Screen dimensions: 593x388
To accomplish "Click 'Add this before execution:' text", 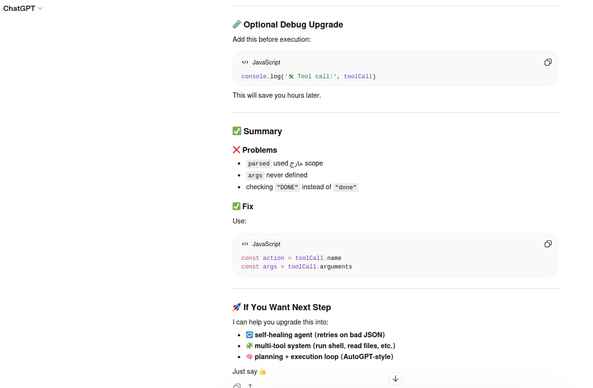I will click(x=272, y=39).
